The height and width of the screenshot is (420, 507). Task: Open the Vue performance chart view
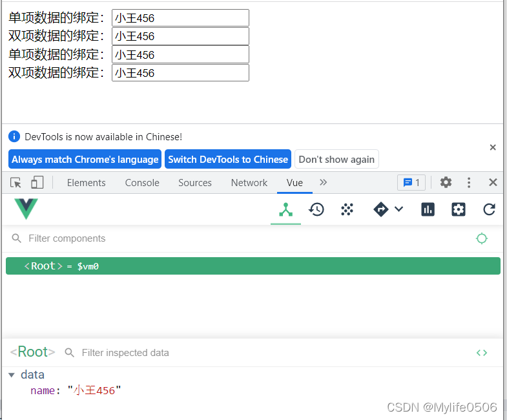pos(428,209)
